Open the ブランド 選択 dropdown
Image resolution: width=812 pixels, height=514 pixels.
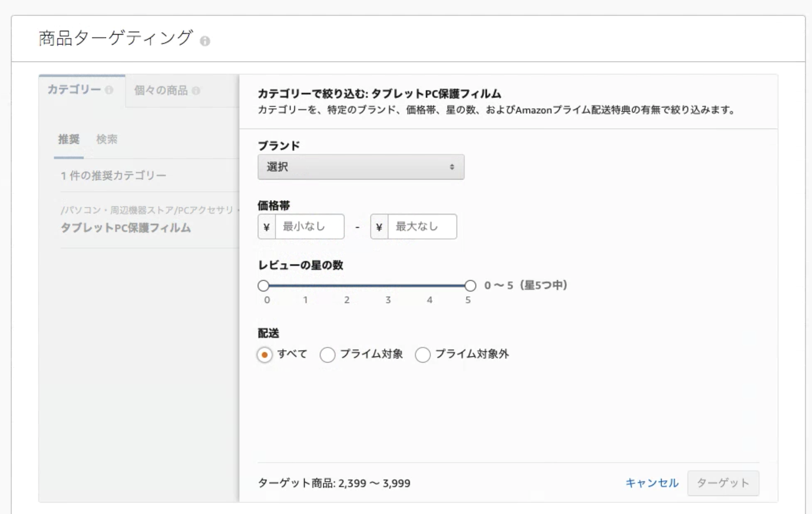coord(361,167)
